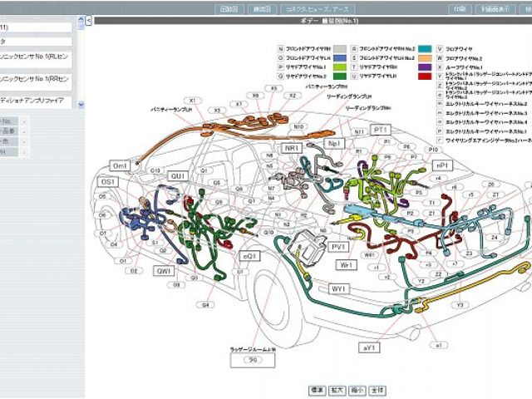Viewport: 532px width, 399px height.
Task: Toggle the N legend box for フロントドアワイヤRH
Action: [280, 50]
